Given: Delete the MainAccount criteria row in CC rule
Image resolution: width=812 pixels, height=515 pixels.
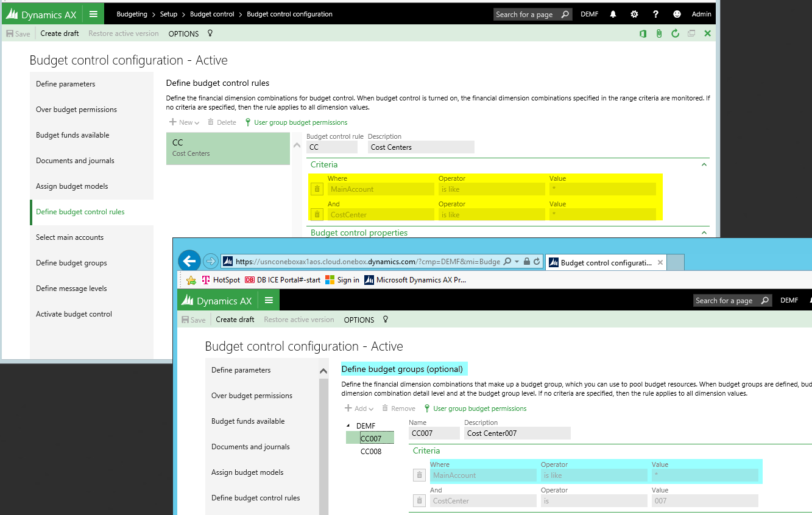Looking at the screenshot, I should (317, 189).
